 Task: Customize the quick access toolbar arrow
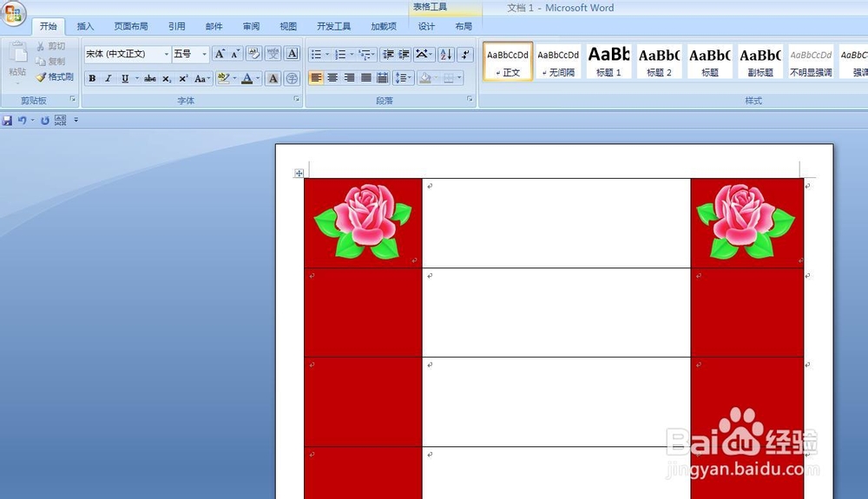coord(76,120)
